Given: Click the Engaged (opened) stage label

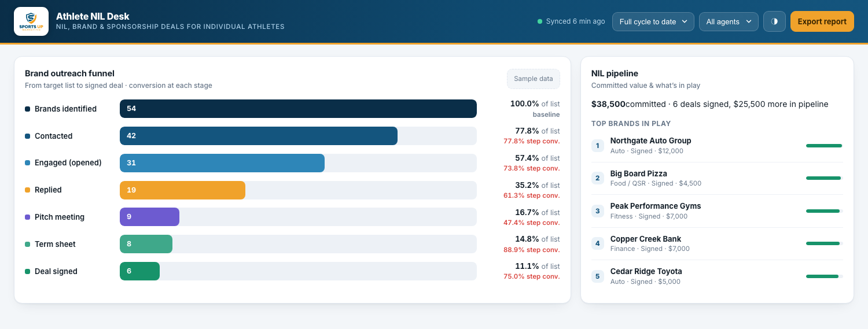Looking at the screenshot, I should coord(68,163).
